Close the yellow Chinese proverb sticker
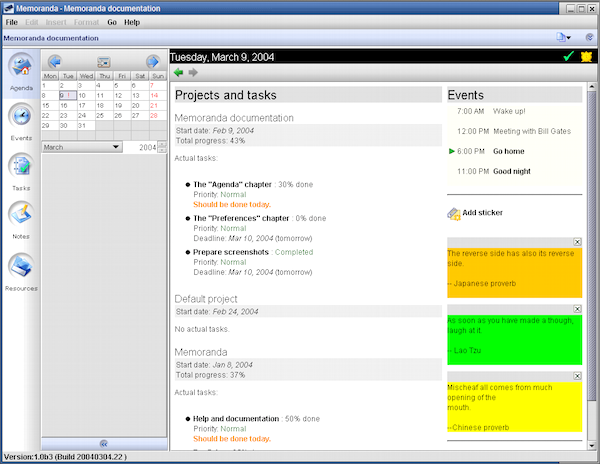The width and height of the screenshot is (600, 464). point(577,376)
